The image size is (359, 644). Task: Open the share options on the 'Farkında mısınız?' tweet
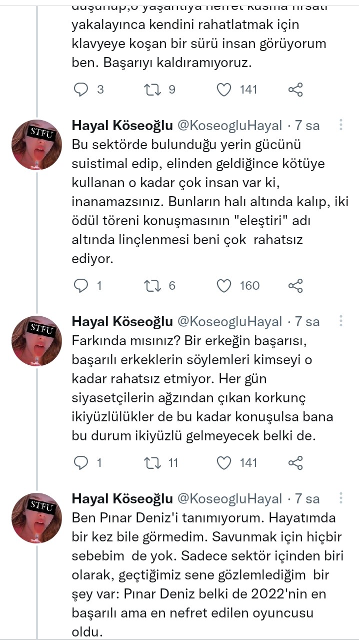click(295, 463)
